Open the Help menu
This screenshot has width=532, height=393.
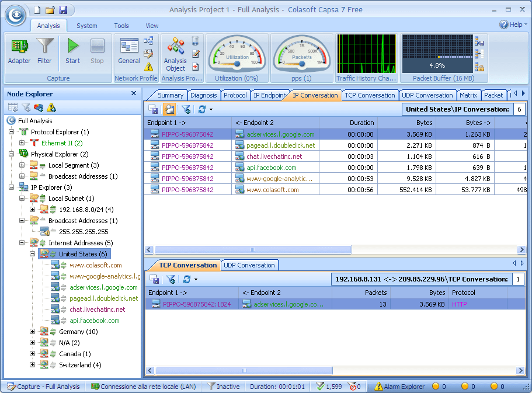[513, 25]
